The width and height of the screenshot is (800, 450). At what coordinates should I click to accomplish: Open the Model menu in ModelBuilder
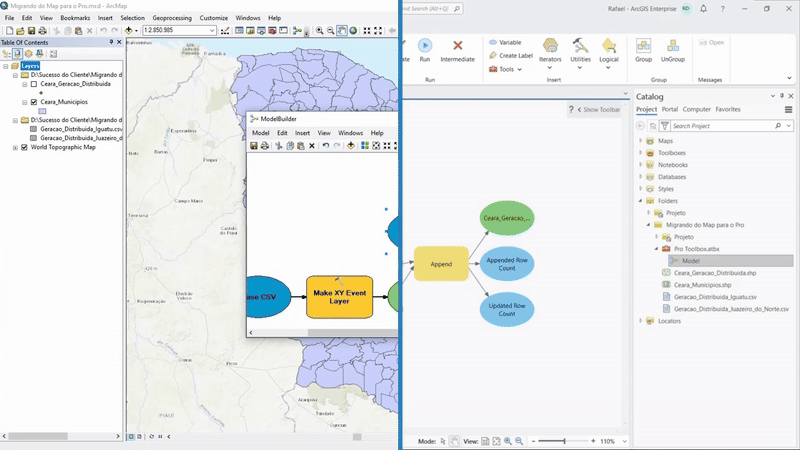[x=261, y=133]
